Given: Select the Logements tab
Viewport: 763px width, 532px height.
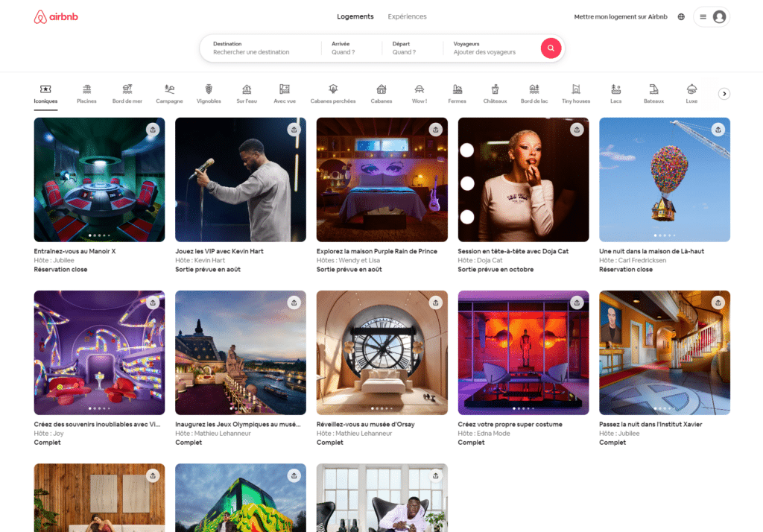Looking at the screenshot, I should pyautogui.click(x=355, y=16).
